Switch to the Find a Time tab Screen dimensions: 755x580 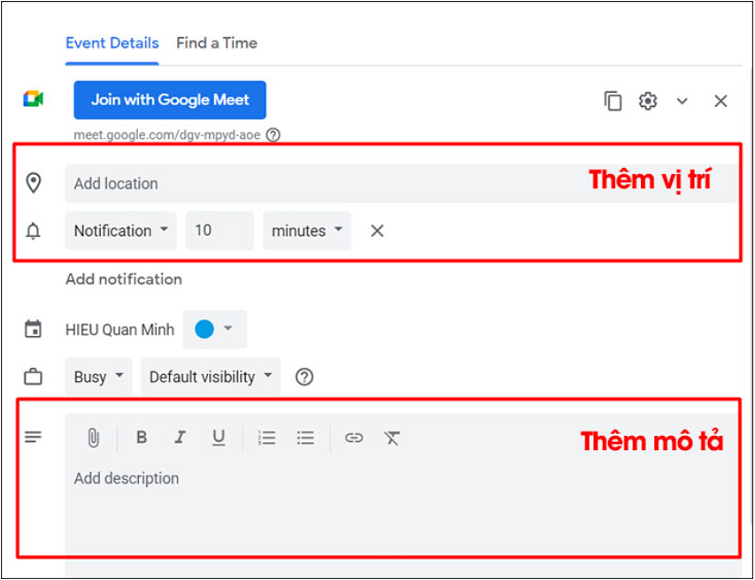coord(216,43)
